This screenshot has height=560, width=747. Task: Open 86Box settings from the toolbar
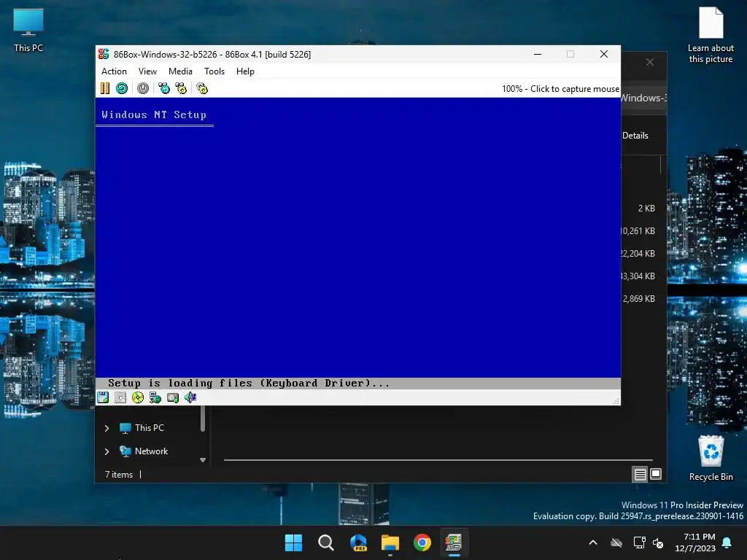tap(202, 88)
